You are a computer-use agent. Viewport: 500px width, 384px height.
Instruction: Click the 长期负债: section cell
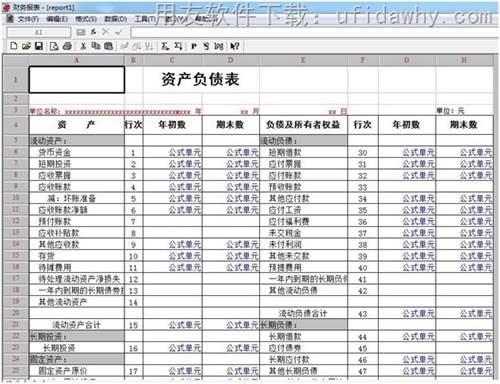303,325
